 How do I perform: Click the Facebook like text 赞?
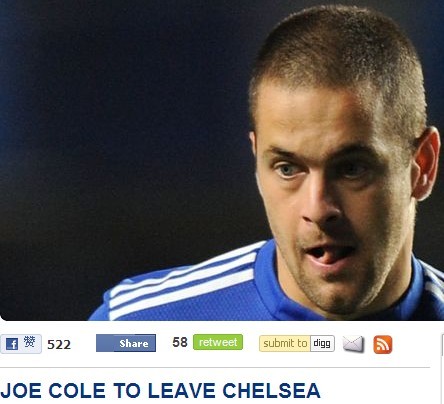click(x=29, y=342)
